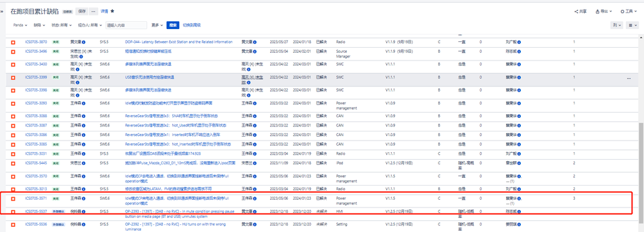Open the 经办人: 所有 assignee filter dropdown

(90, 25)
